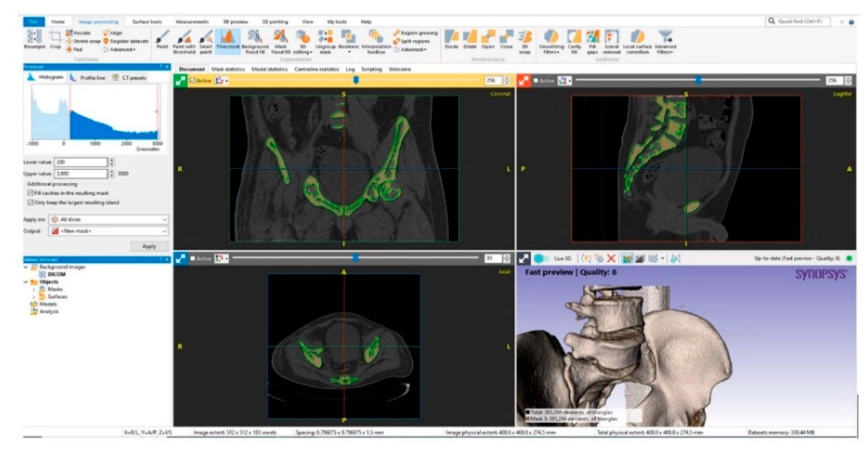Toggle Fill cavities in the resulting mask

tap(31, 193)
